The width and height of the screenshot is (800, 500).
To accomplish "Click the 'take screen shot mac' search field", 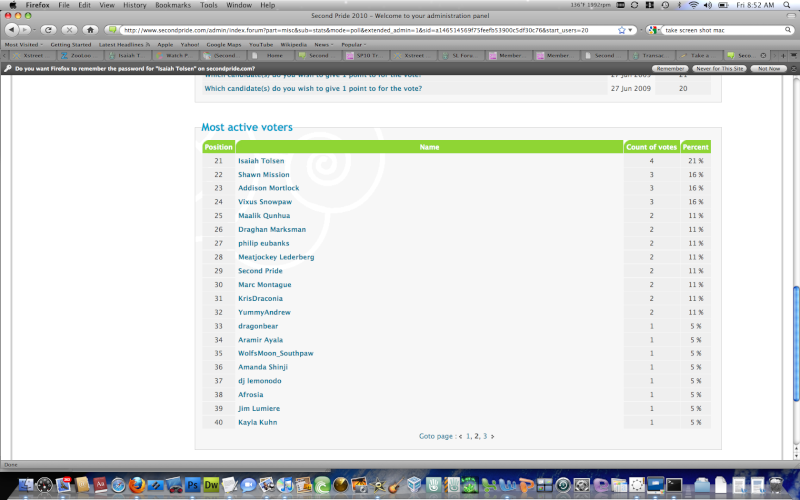I will coord(723,30).
